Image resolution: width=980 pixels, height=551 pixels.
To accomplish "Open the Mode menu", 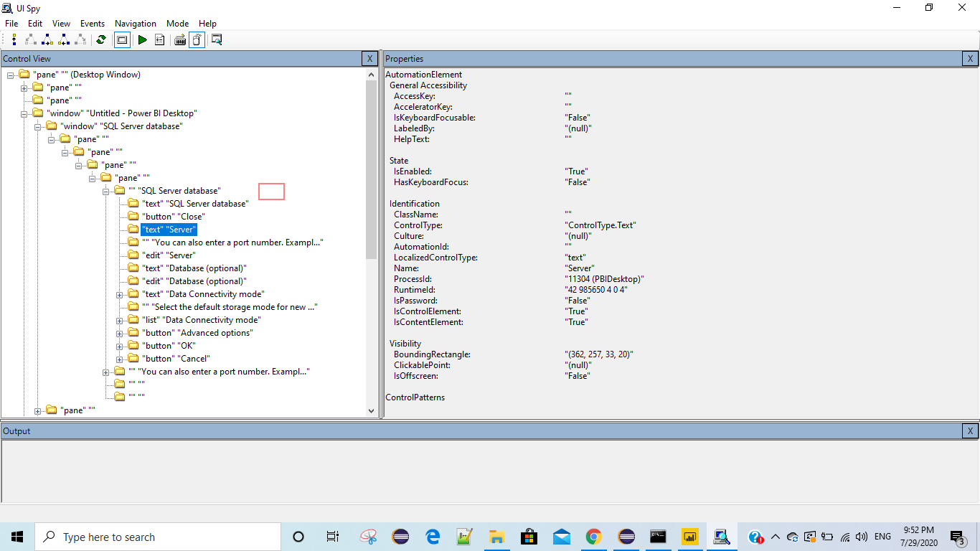I will [177, 23].
